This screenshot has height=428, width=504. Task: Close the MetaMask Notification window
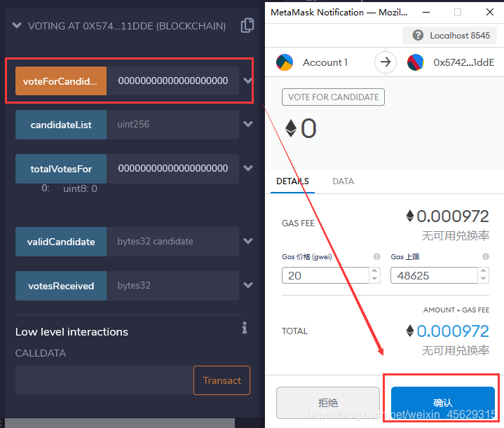coord(489,12)
